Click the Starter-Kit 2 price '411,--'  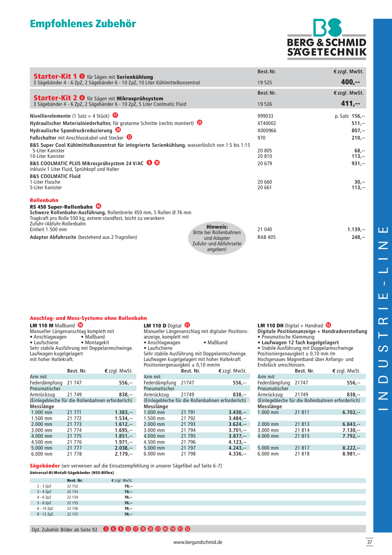(350, 103)
